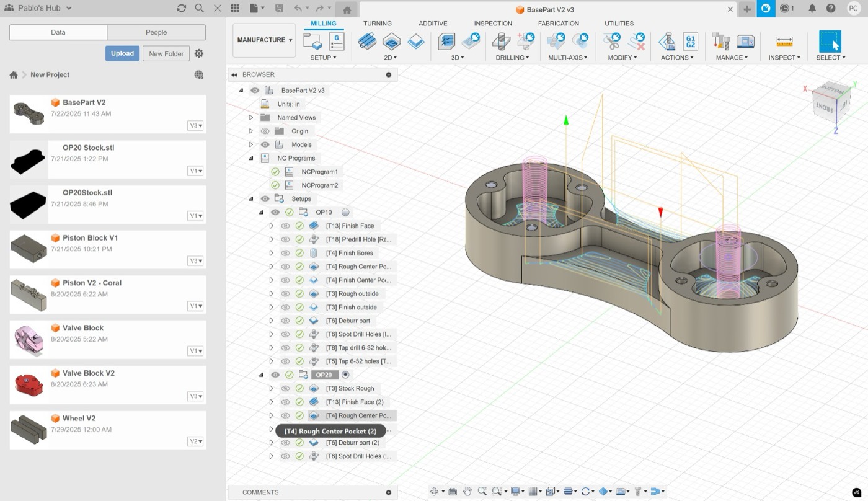Viewport: 868px width, 501px height.
Task: Switch to the People tab
Action: click(156, 32)
